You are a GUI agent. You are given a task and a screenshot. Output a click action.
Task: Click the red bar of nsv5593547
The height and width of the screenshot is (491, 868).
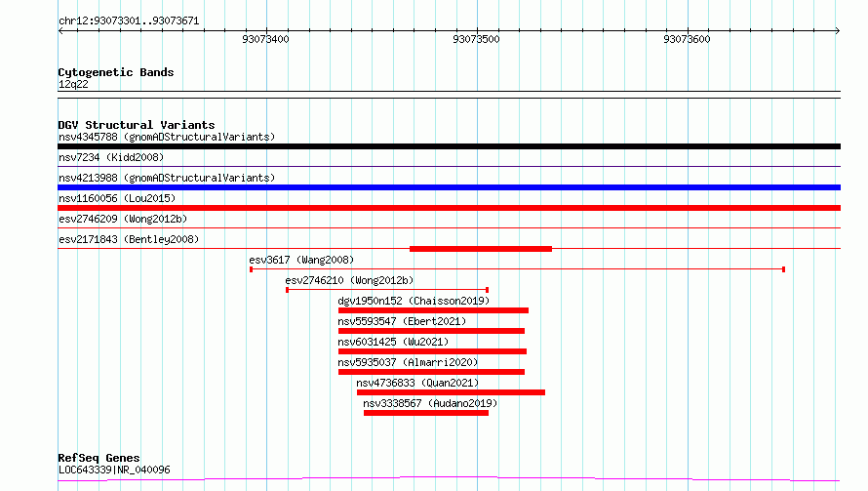tap(431, 331)
